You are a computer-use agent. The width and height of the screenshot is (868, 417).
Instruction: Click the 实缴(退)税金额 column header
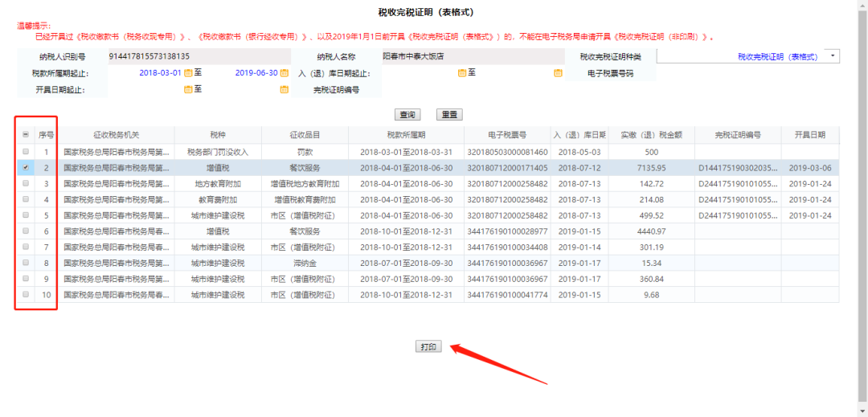click(652, 135)
